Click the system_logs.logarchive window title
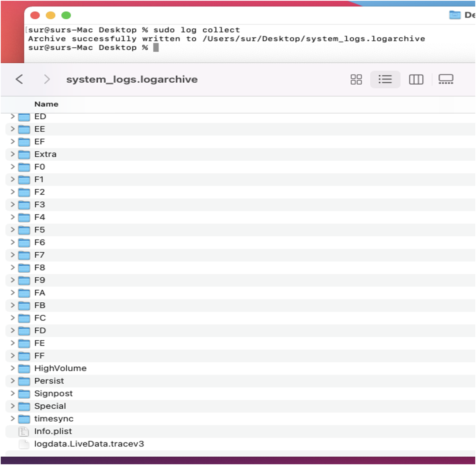Screen dimensions: 476x465 [x=132, y=80]
